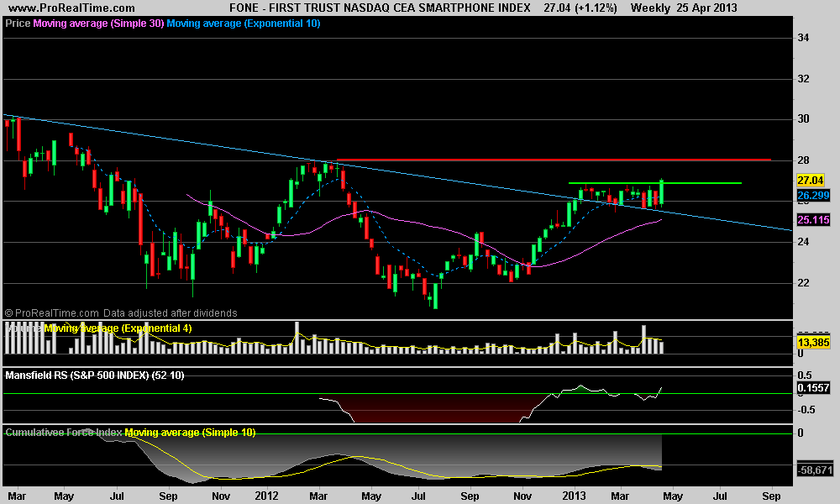Click the ProRealTime data adjusted copyright note
Image resolution: width=840 pixels, height=504 pixels.
tap(121, 312)
